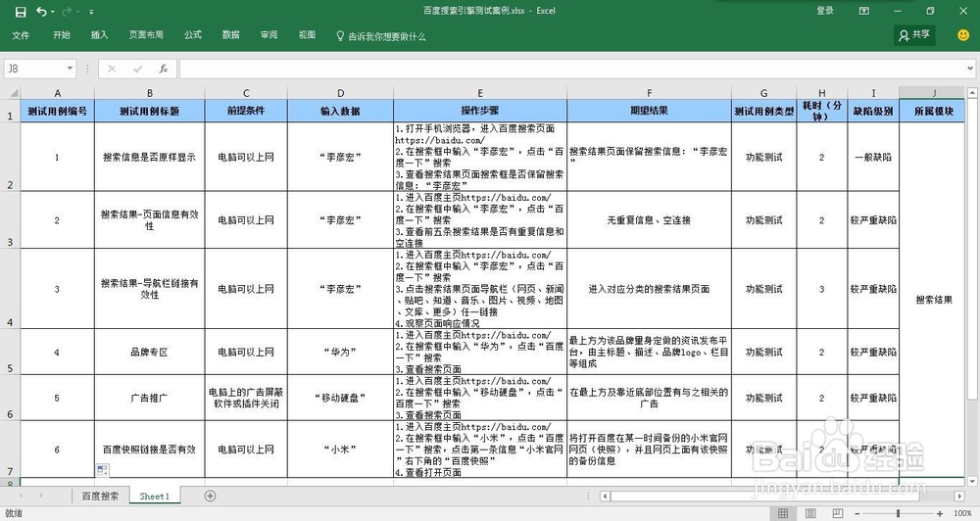The image size is (980, 521).
Task: Click the vertical scrollbar up arrow
Action: [x=972, y=93]
